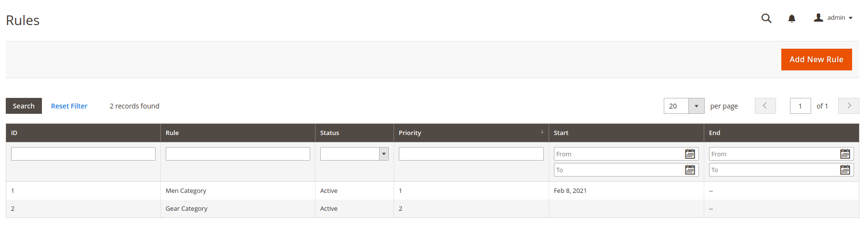Focus the ID filter input field
The width and height of the screenshot is (868, 231).
point(83,154)
